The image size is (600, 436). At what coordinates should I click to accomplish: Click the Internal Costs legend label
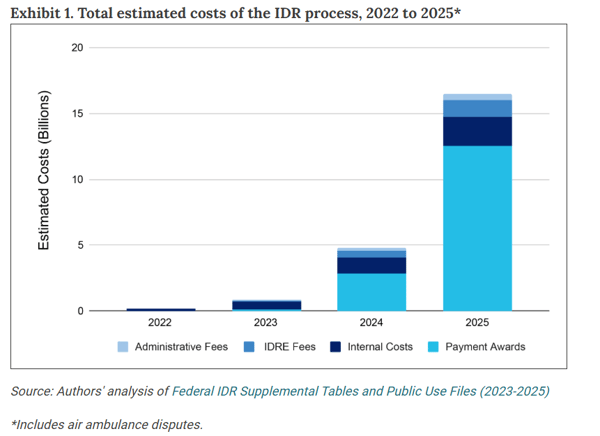pos(380,347)
